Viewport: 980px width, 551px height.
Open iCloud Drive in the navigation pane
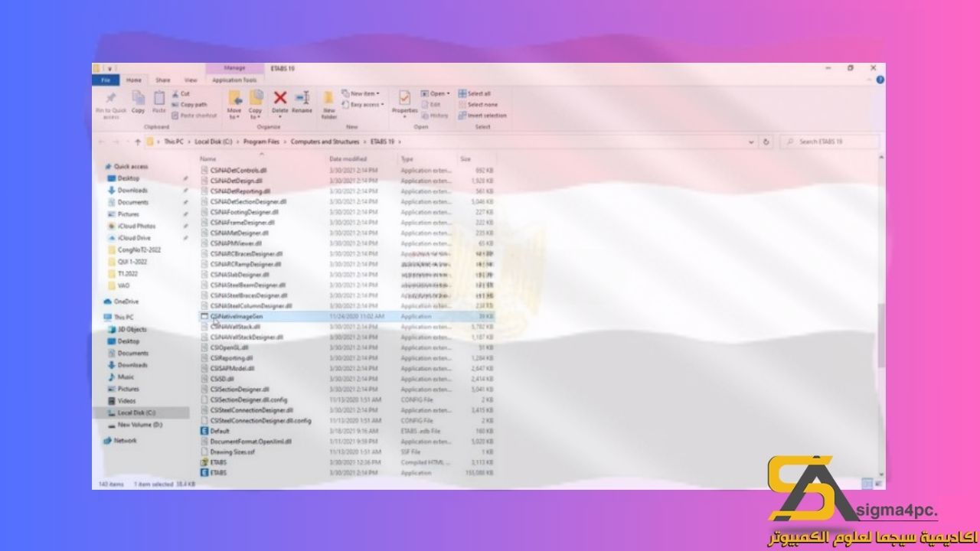(134, 238)
